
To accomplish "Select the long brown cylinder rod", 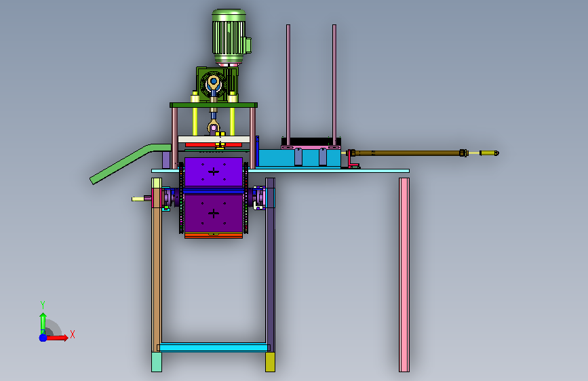I will pyautogui.click(x=409, y=153).
